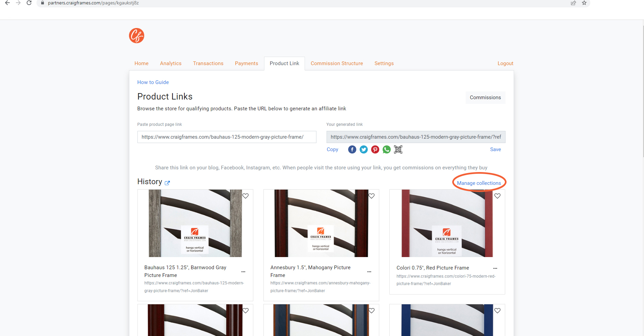
Task: Go forward in browser
Action: click(18, 3)
